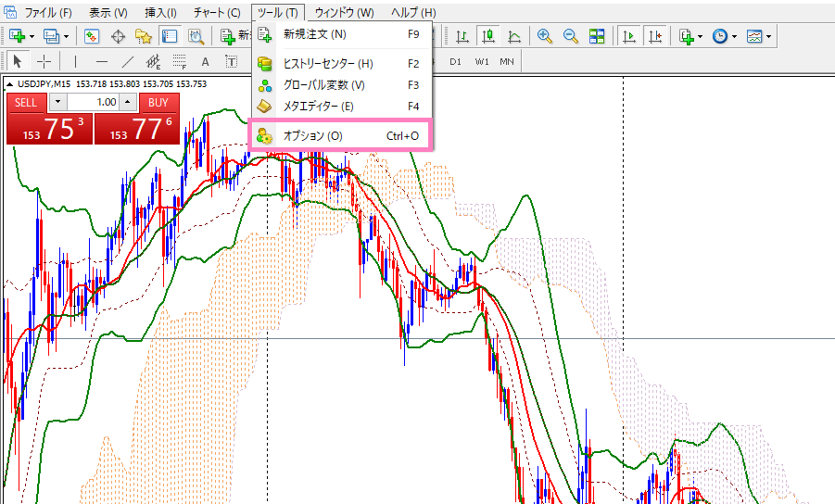
Task: Open the indicators list dropdown
Action: 700,36
